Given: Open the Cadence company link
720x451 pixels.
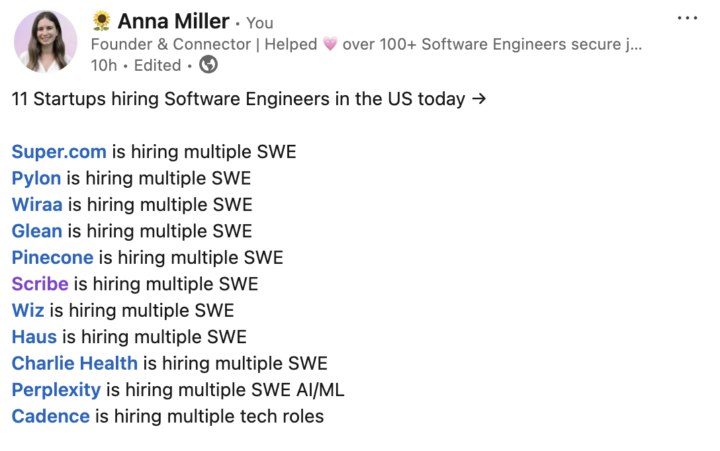Looking at the screenshot, I should [x=50, y=416].
